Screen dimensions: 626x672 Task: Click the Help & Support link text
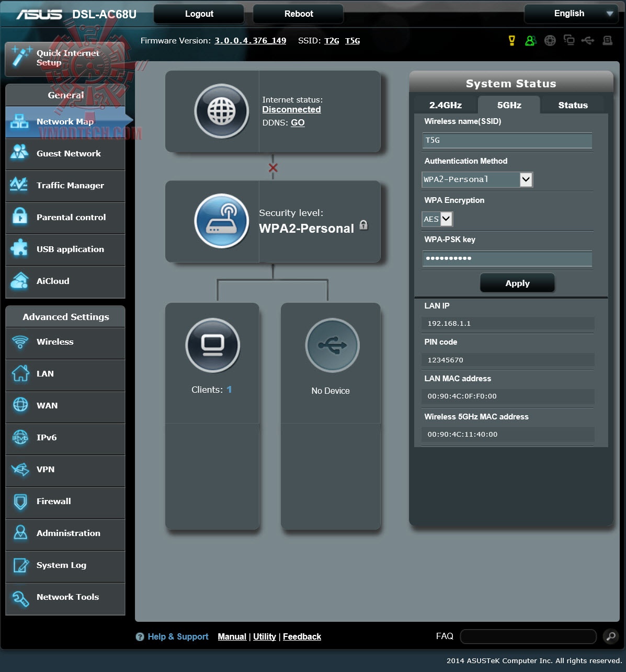pos(178,636)
